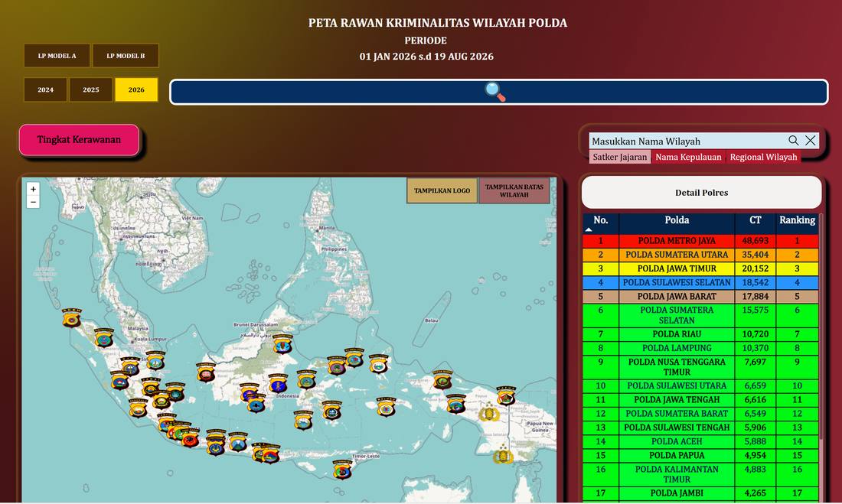The width and height of the screenshot is (842, 504).
Task: Select the Southeast Sulawesi badge marker
Action: click(x=332, y=411)
